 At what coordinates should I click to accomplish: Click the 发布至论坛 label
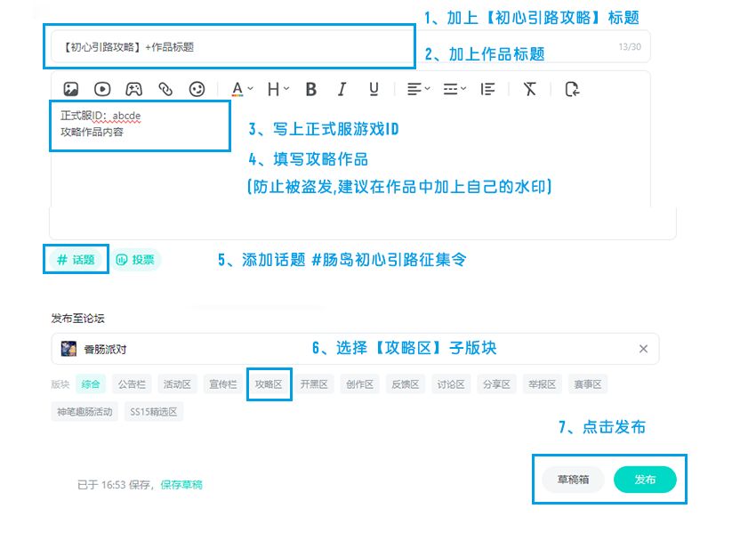pos(77,319)
